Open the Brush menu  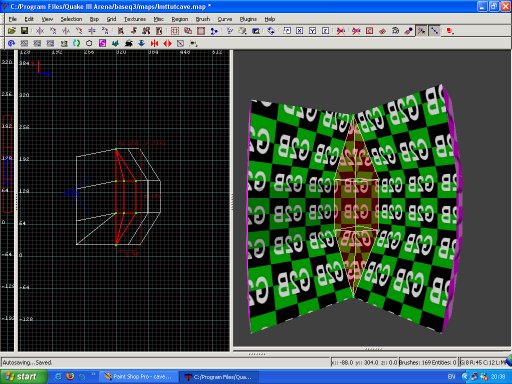tap(203, 19)
